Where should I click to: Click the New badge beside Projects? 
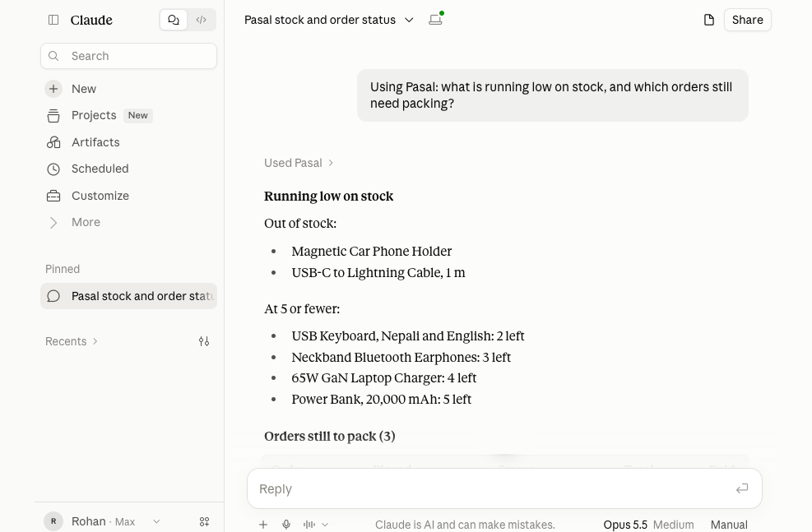point(137,115)
